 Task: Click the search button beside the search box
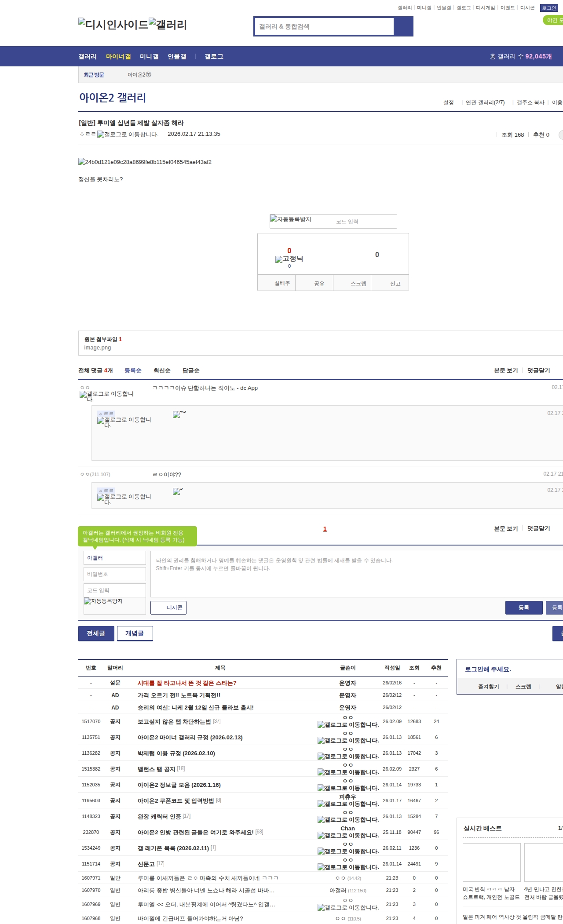coord(403,26)
